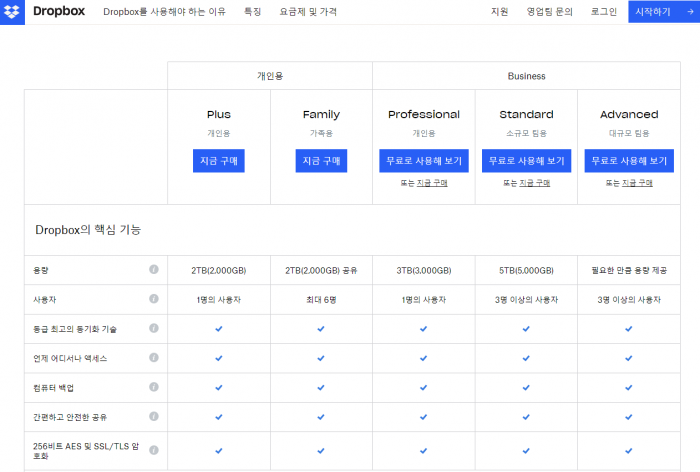Click 지금 구매 button under Plus
The width and height of the screenshot is (700, 472).
pos(218,161)
